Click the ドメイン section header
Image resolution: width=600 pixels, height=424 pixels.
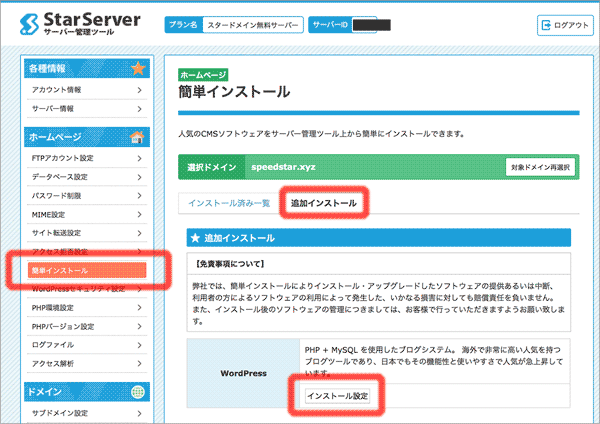(x=87, y=392)
